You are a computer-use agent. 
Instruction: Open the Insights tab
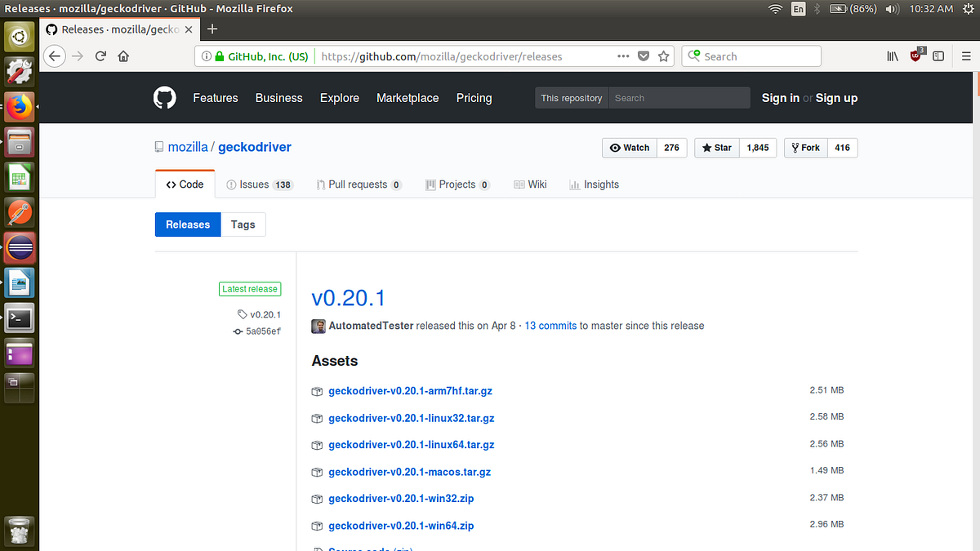[x=594, y=184]
